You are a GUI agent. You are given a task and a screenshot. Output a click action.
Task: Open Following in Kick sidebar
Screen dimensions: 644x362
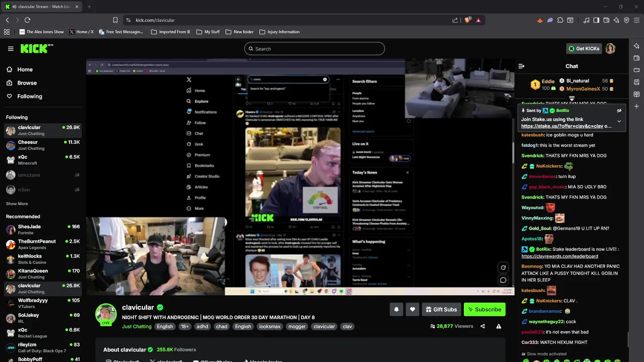click(30, 96)
